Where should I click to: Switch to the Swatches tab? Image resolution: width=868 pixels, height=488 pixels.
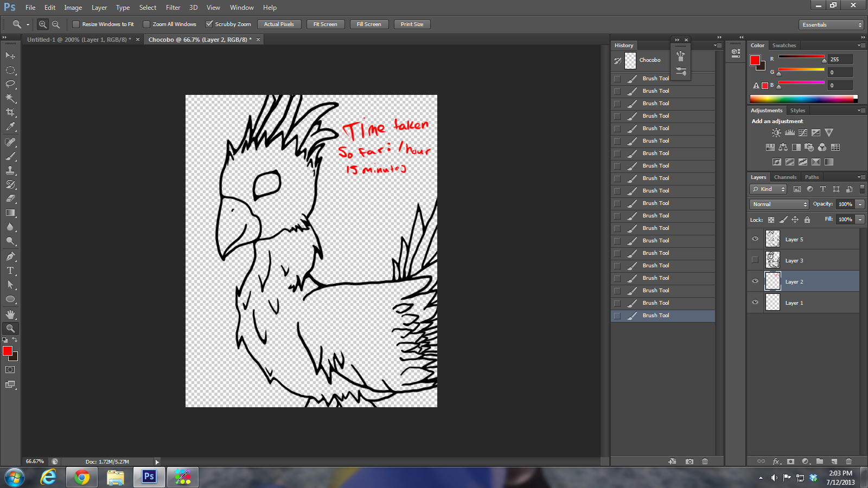784,46
